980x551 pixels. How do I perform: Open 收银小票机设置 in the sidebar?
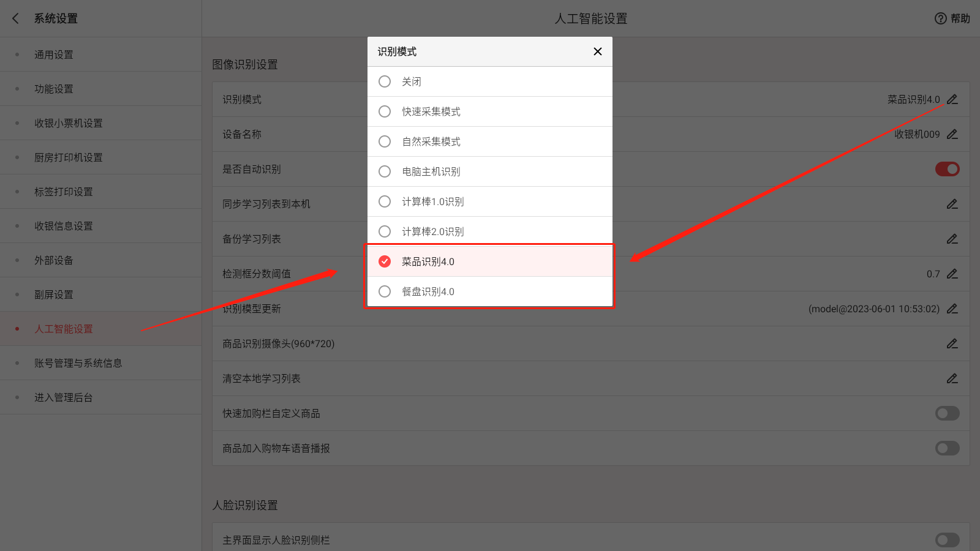(x=100, y=123)
